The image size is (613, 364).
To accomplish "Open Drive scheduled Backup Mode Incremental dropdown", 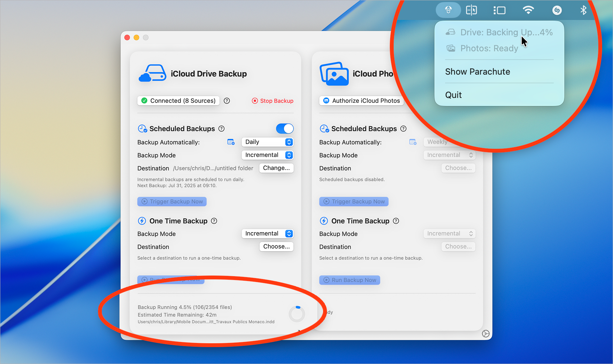I will [x=268, y=155].
